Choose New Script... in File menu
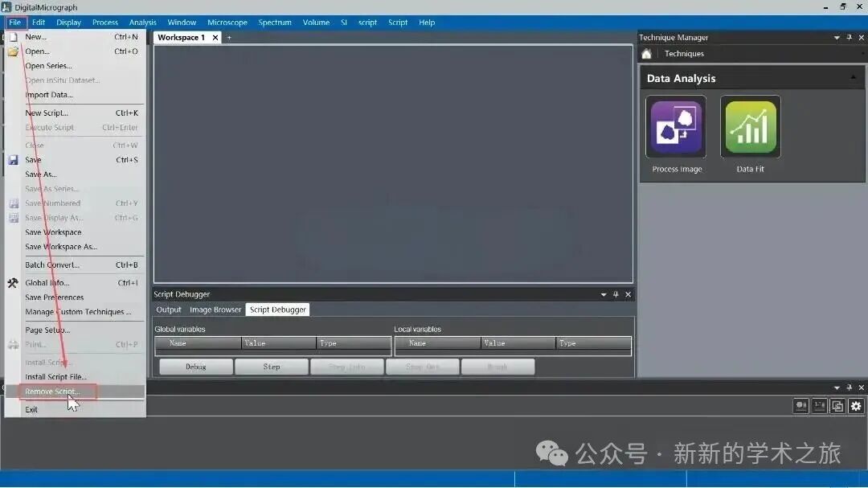The width and height of the screenshot is (868, 488). coord(76,113)
